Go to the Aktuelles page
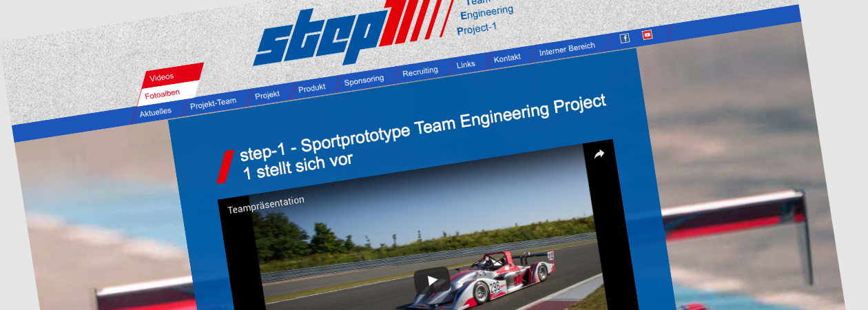The image size is (868, 310). (x=156, y=112)
